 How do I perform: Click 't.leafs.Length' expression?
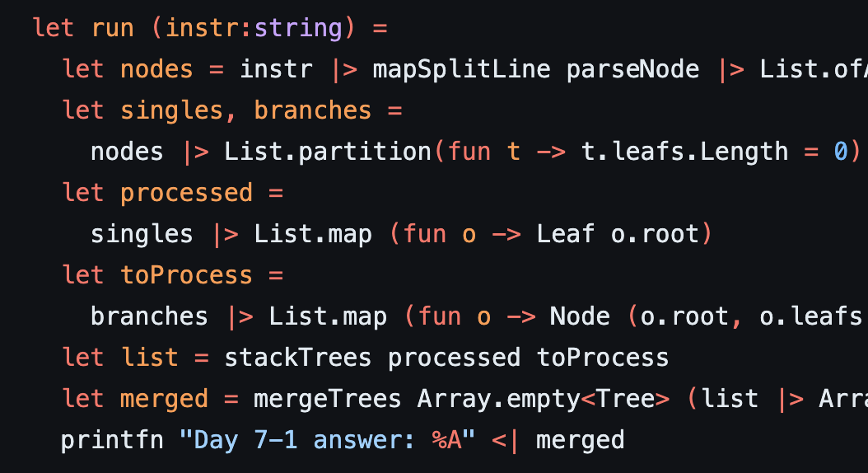tap(685, 152)
